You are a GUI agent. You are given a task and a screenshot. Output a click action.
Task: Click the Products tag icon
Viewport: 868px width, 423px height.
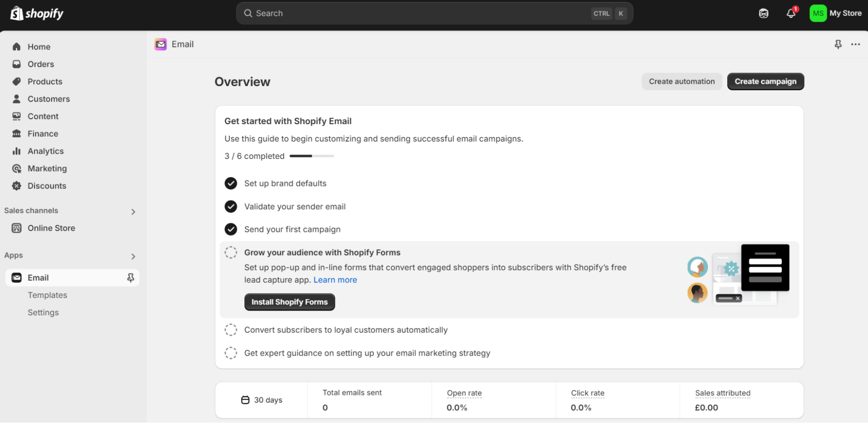[x=17, y=81]
